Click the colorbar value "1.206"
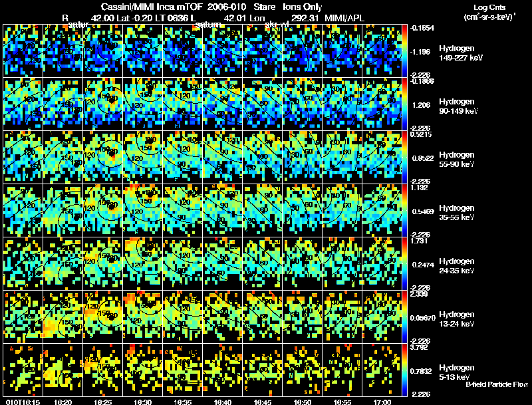 pyautogui.click(x=421, y=105)
